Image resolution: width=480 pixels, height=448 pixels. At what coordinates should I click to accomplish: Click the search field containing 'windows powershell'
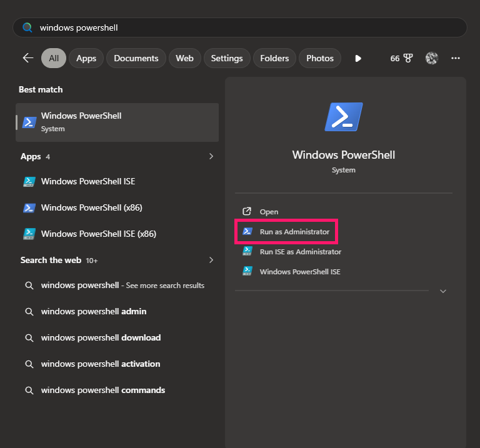(x=240, y=27)
